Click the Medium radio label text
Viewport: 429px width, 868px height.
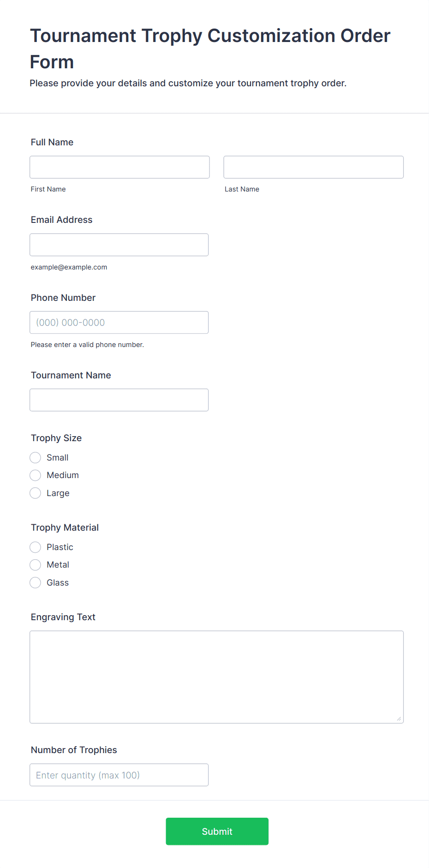point(63,475)
